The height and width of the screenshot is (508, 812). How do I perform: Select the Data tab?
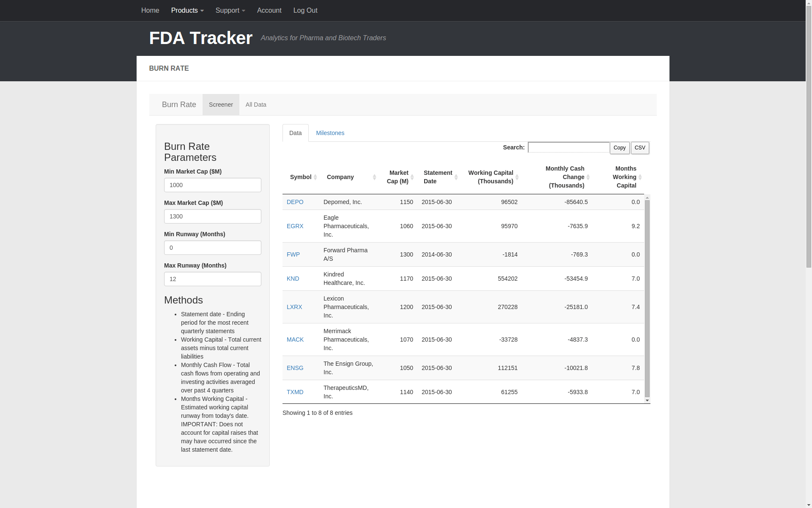pos(295,133)
